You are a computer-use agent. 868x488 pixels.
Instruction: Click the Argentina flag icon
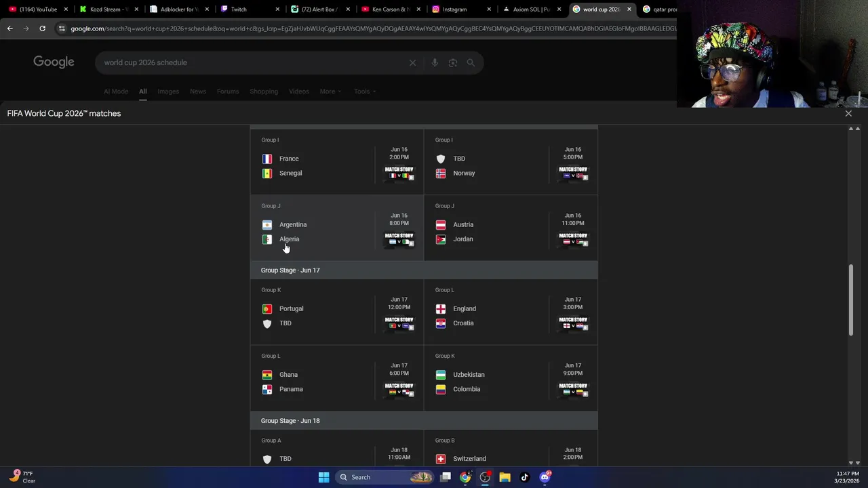coord(267,224)
